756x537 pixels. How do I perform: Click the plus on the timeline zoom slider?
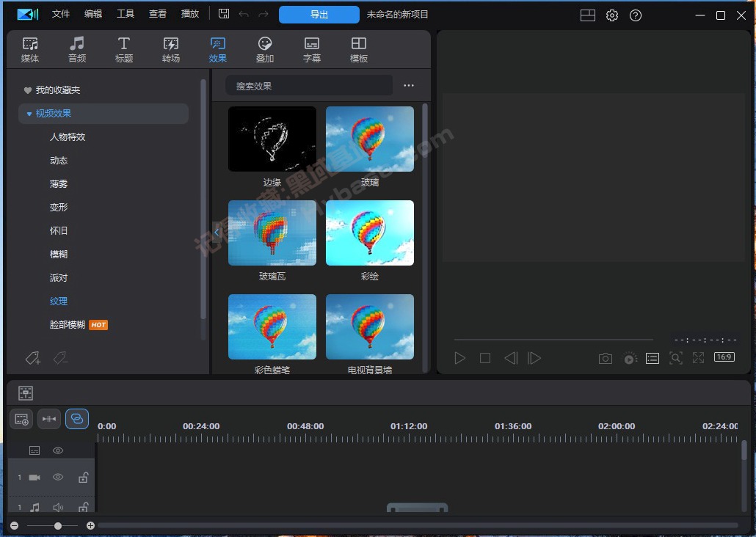pyautogui.click(x=90, y=525)
